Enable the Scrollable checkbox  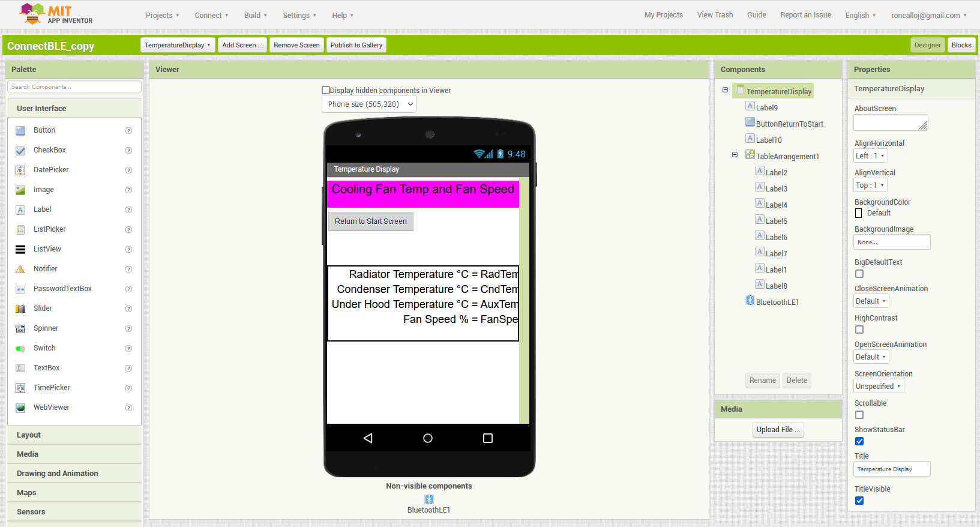point(859,415)
